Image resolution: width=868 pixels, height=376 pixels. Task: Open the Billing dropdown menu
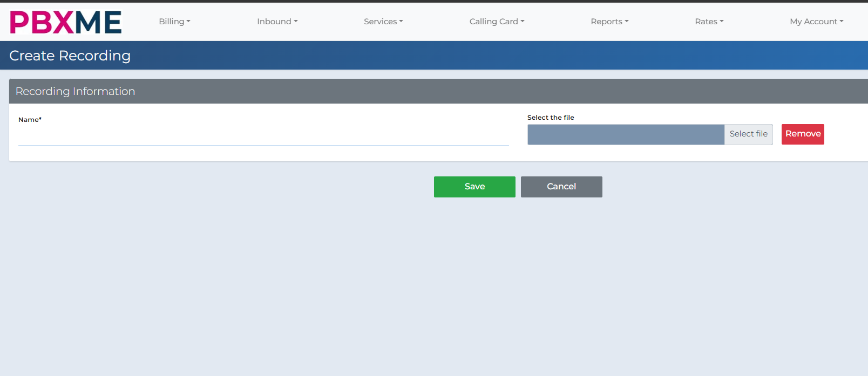click(174, 22)
